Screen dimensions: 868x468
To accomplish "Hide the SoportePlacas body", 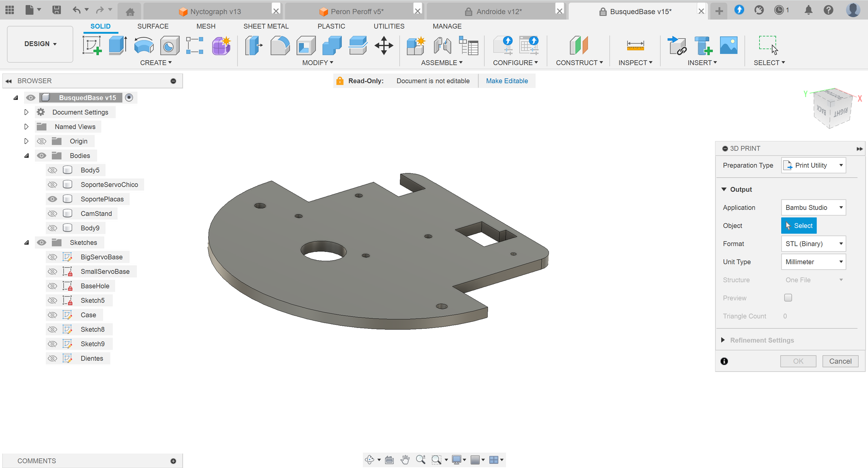I will 52,199.
